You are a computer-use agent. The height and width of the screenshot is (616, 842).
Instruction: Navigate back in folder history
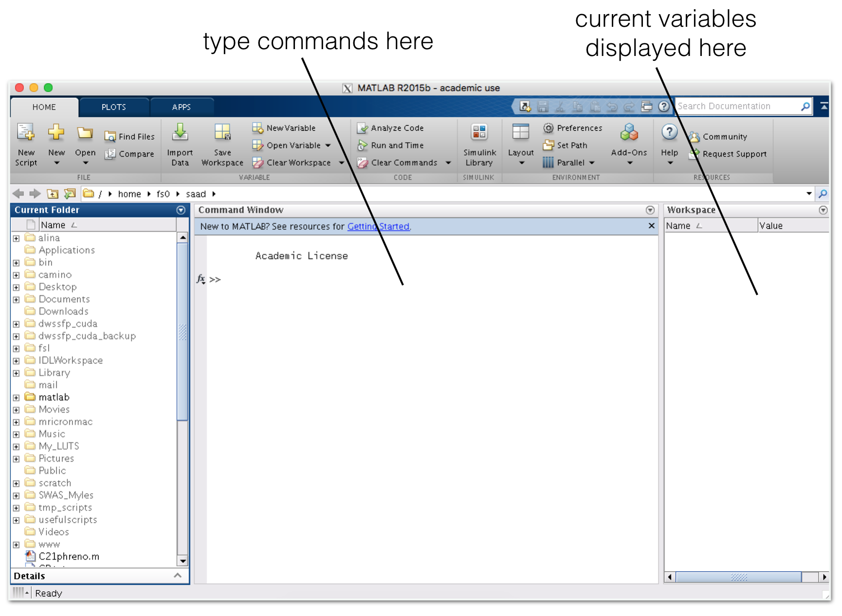[18, 194]
